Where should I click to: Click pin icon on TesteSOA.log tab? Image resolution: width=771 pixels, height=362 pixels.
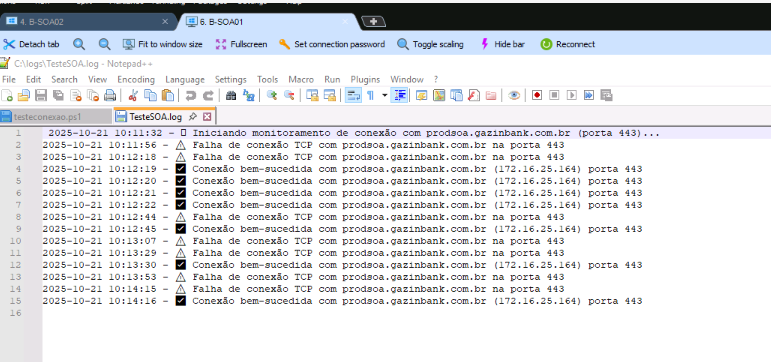(x=193, y=117)
